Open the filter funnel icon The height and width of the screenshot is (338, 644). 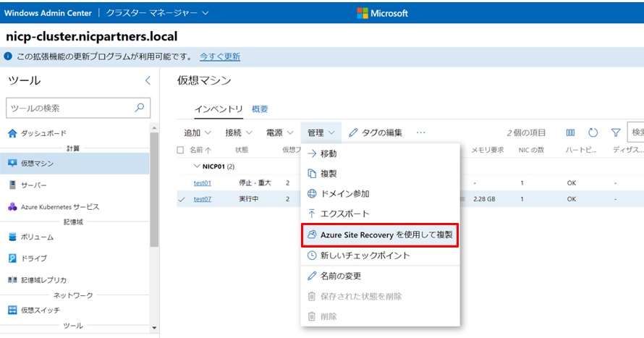pyautogui.click(x=616, y=132)
